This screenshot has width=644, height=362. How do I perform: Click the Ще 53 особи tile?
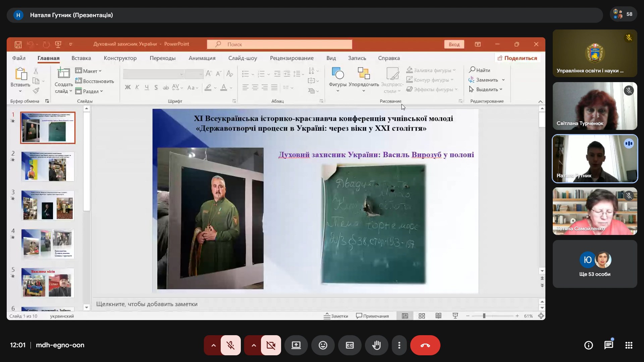pyautogui.click(x=595, y=264)
